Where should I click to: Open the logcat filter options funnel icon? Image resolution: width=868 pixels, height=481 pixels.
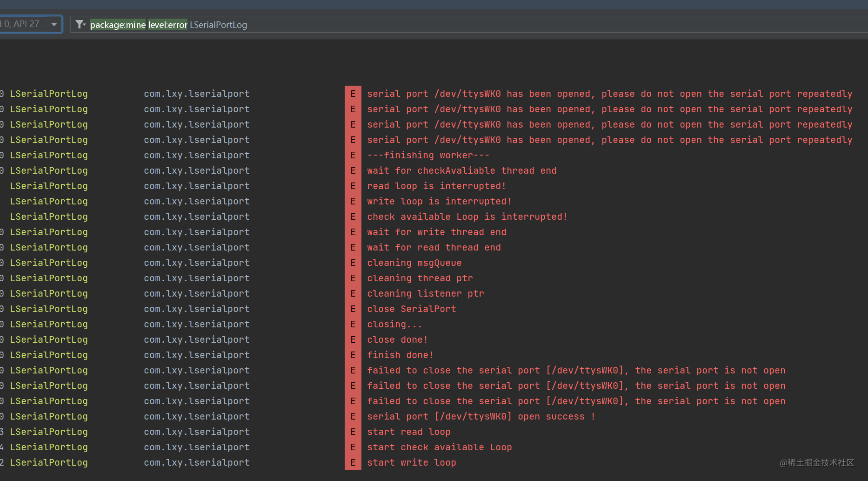(80, 24)
